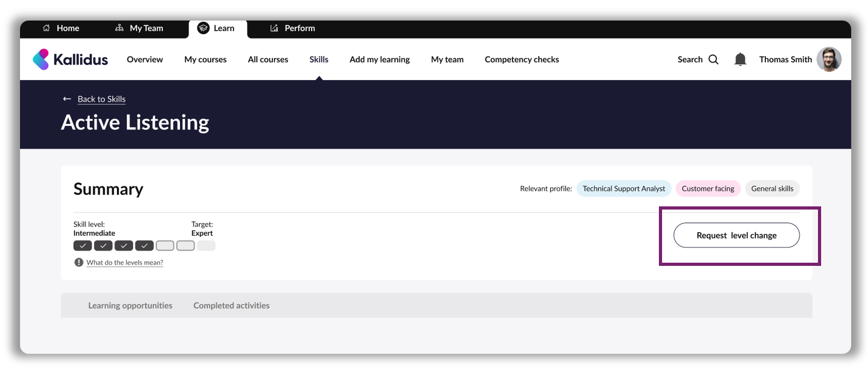
Task: Click the first unchecked skill level box
Action: (165, 246)
